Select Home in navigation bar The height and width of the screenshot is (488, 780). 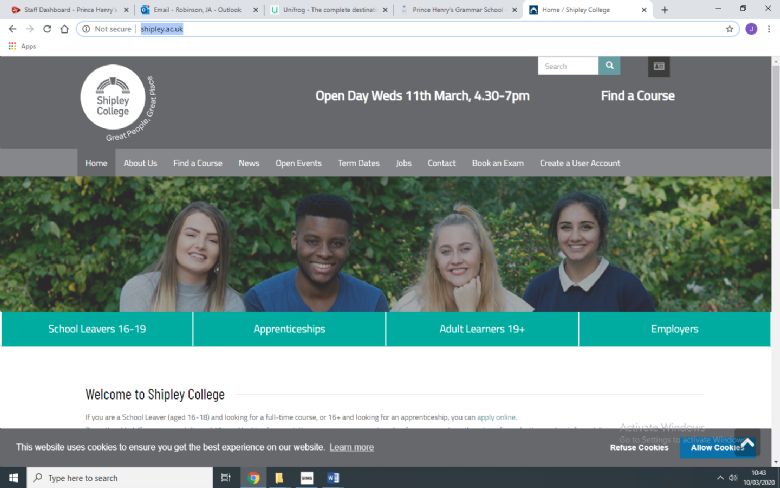pyautogui.click(x=96, y=163)
